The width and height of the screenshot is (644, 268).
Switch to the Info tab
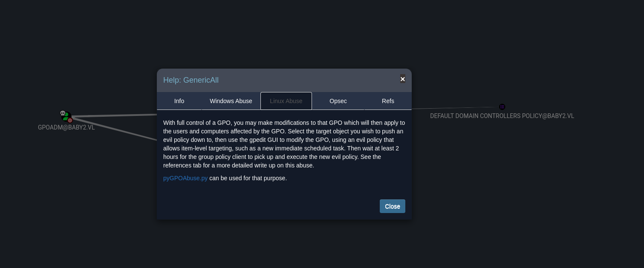(x=179, y=101)
